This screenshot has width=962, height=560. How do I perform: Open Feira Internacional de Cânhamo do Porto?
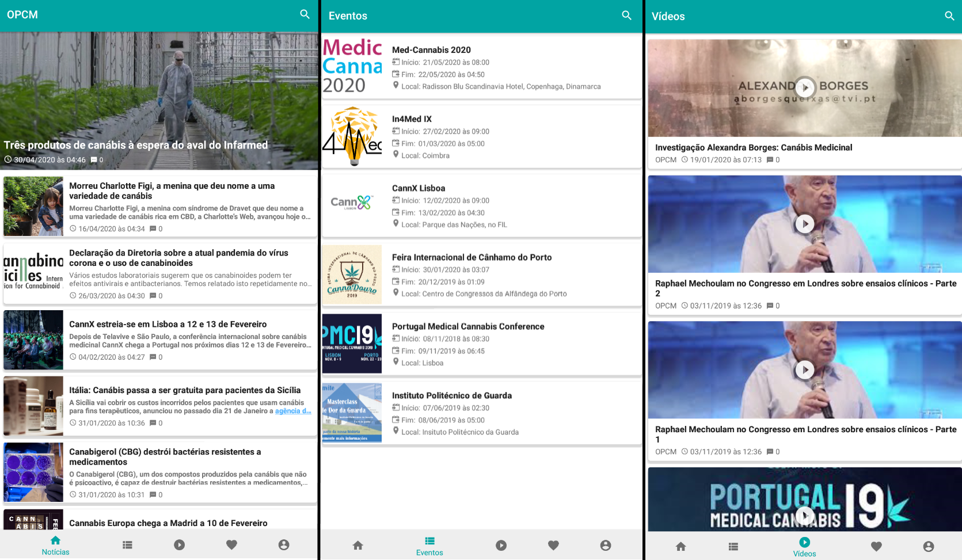click(x=482, y=275)
